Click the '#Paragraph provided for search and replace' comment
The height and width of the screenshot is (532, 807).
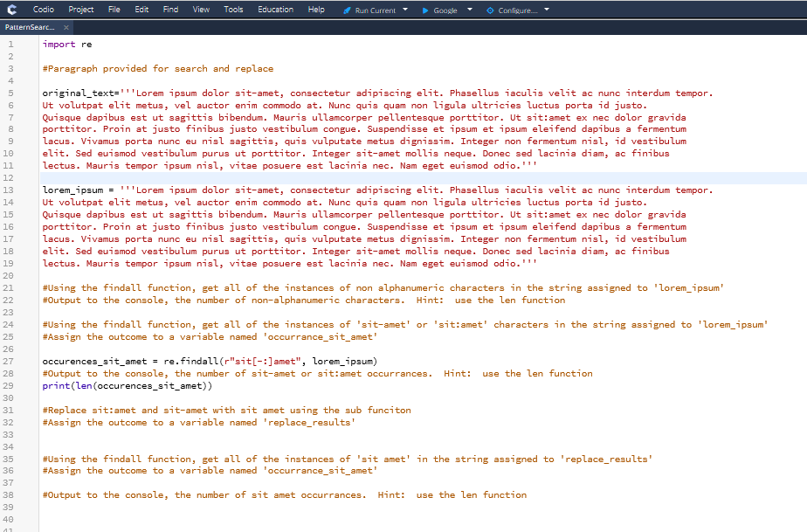(158, 68)
